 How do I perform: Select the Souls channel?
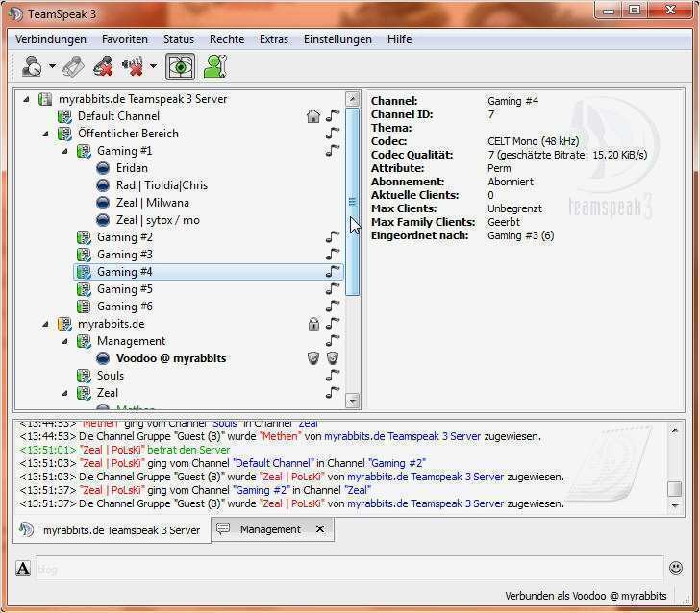[111, 376]
